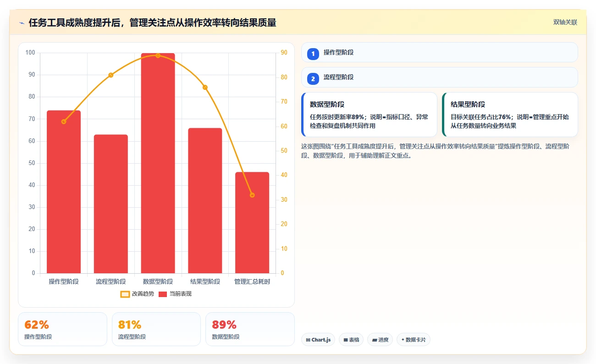Select the 进度 tag chip
This screenshot has height=364, width=596.
tap(380, 340)
